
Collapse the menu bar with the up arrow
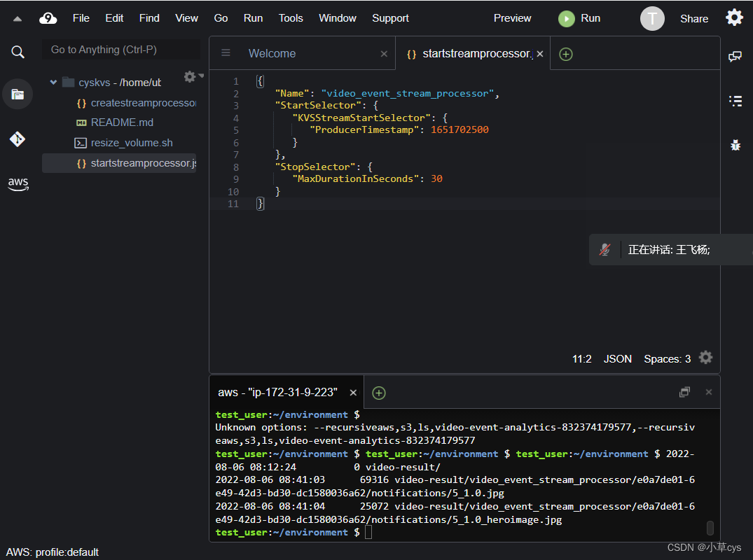coord(18,19)
